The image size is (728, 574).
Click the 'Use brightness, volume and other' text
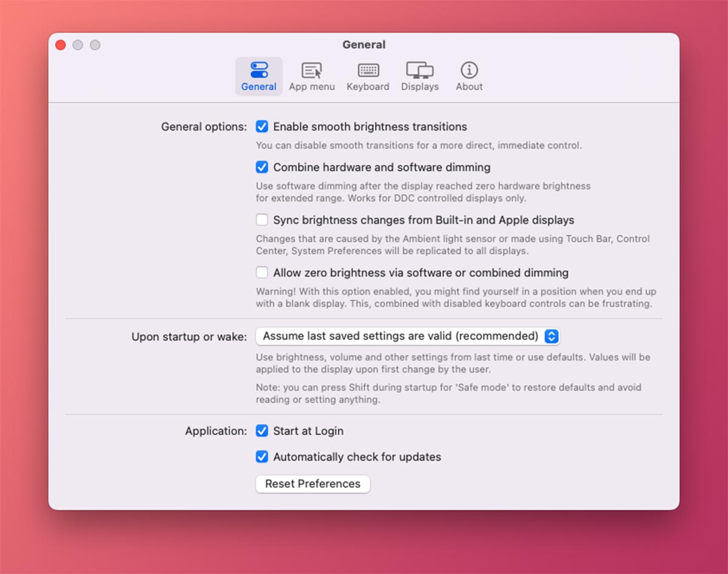click(453, 363)
